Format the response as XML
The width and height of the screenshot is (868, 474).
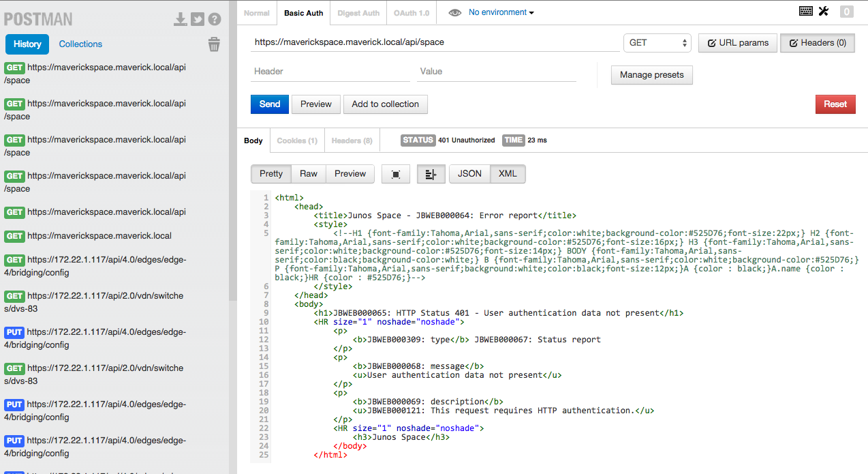(x=508, y=174)
